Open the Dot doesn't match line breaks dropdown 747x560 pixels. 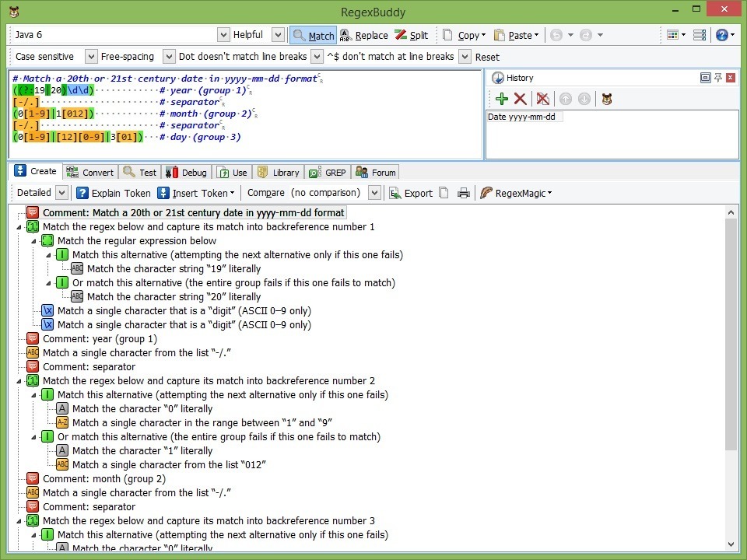316,56
